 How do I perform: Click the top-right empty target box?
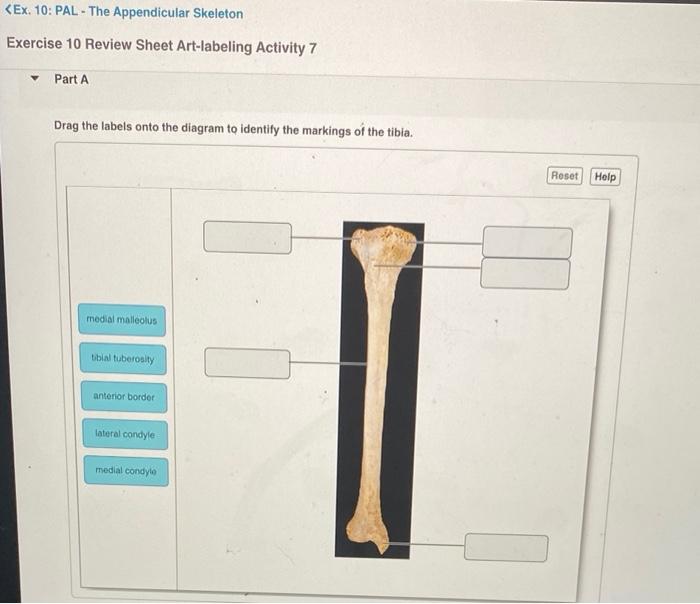click(x=527, y=242)
